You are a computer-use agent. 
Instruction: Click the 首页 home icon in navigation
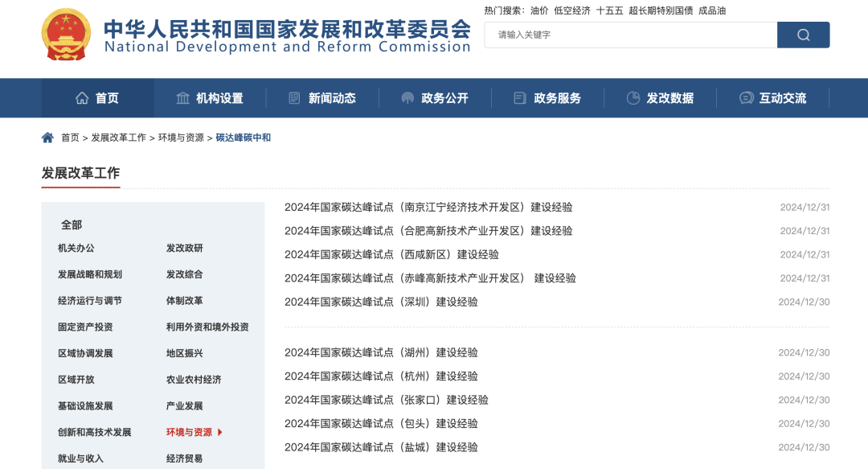click(81, 97)
